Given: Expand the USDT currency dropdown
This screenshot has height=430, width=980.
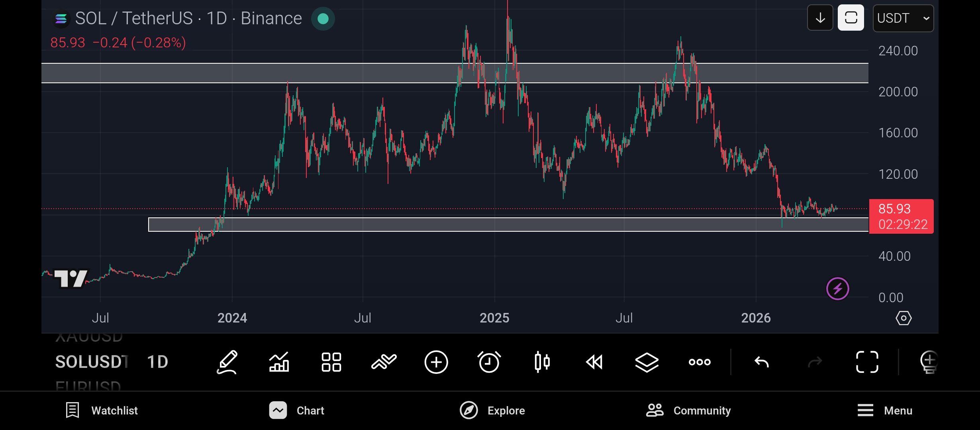Looking at the screenshot, I should pyautogui.click(x=903, y=18).
